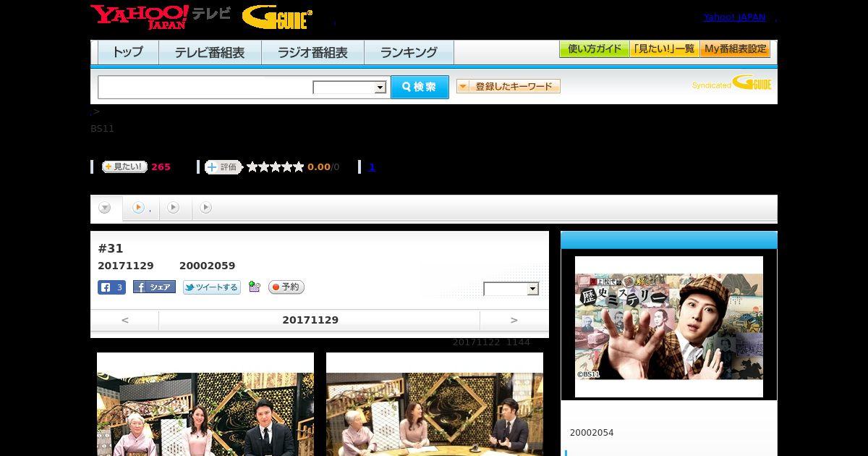
Task: Select the first tab with down arrow
Action: tap(106, 208)
